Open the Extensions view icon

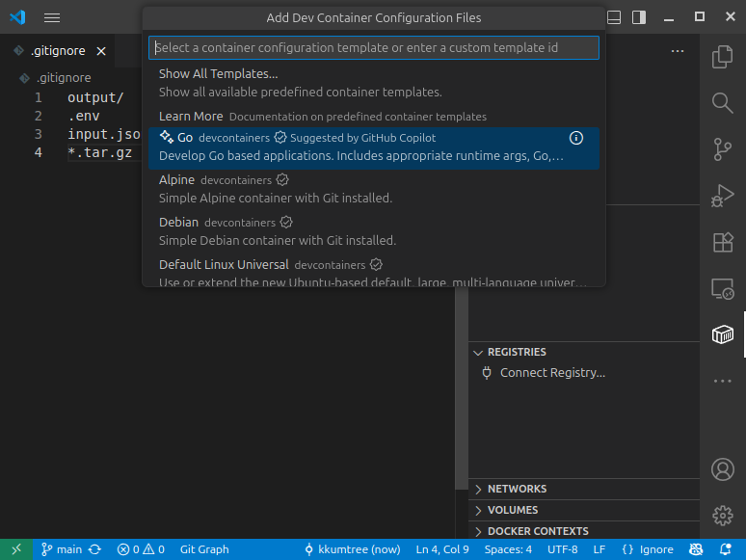pyautogui.click(x=722, y=242)
